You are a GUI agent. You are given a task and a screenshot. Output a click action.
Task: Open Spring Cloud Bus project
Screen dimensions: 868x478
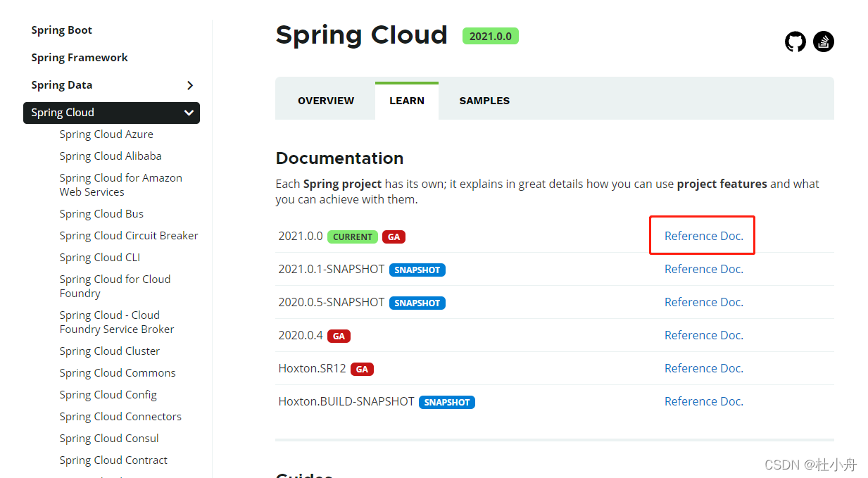(x=101, y=214)
